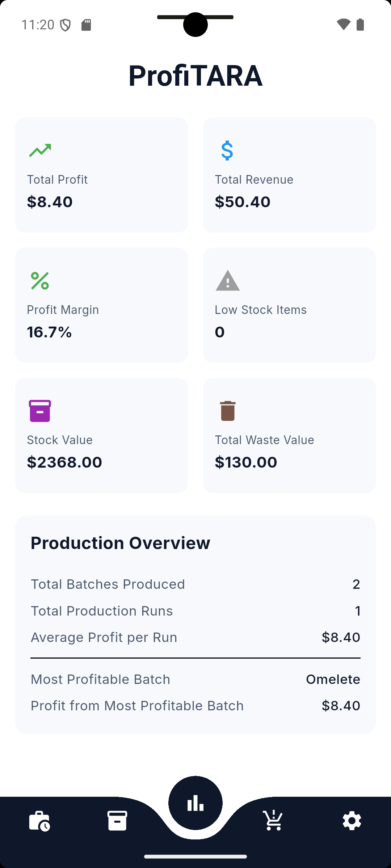
Task: Open the Total Revenue card
Action: coord(289,175)
